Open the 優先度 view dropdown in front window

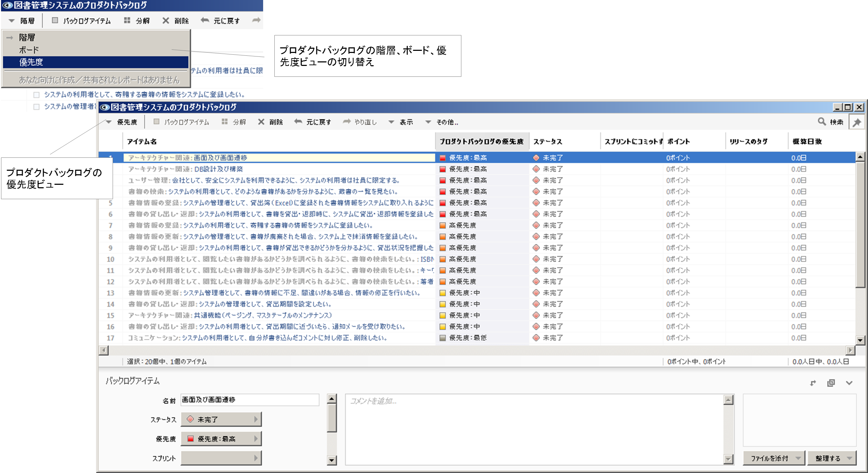(x=122, y=122)
